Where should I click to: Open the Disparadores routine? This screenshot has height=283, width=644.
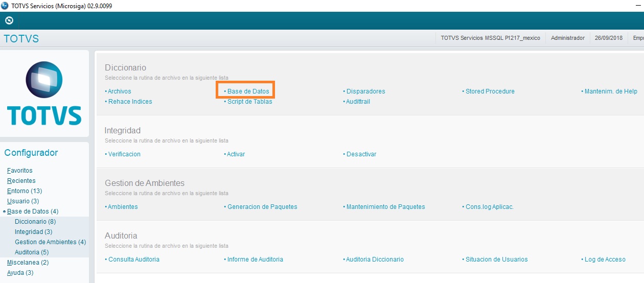coord(365,91)
